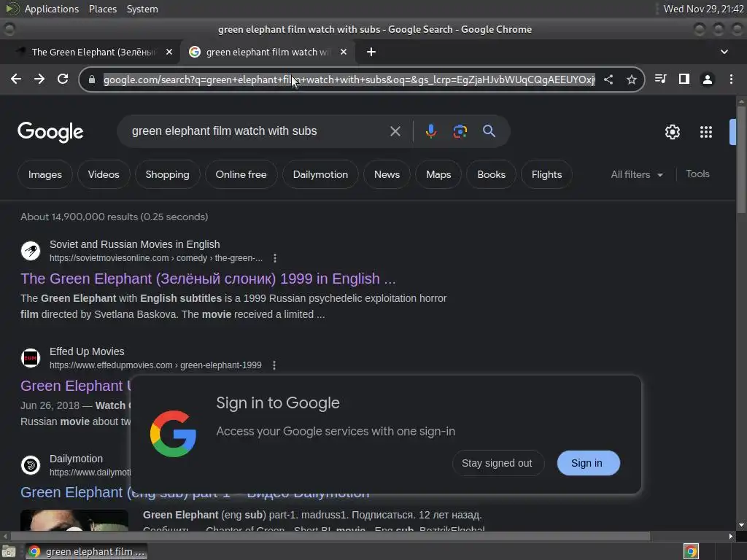Click the Effed Up Movies favicon
The image size is (747, 560).
31,357
